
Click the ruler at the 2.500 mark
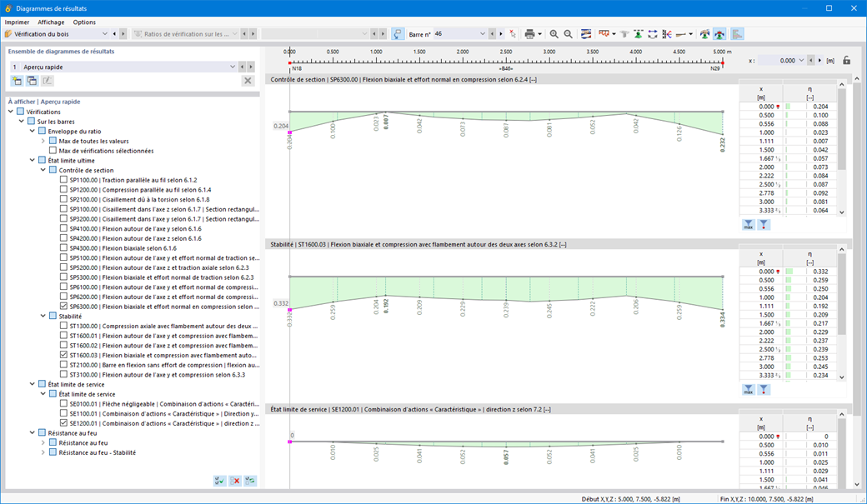click(x=506, y=61)
